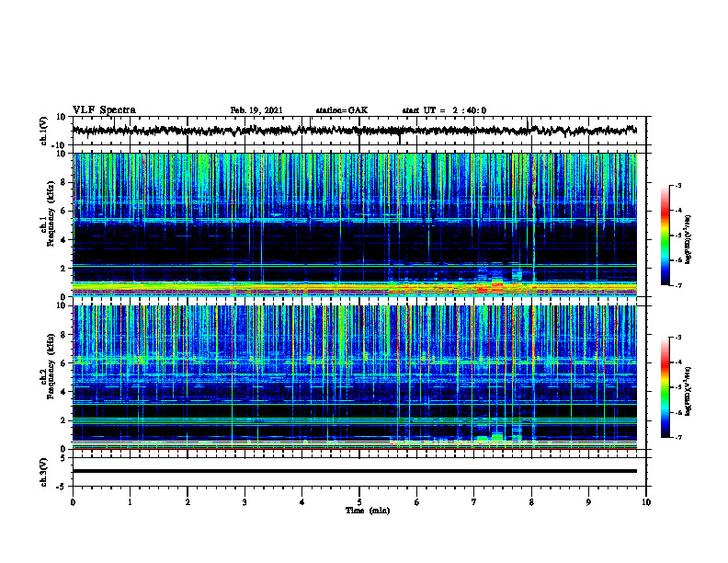Click the "-3" label on upper color bar

point(678,185)
